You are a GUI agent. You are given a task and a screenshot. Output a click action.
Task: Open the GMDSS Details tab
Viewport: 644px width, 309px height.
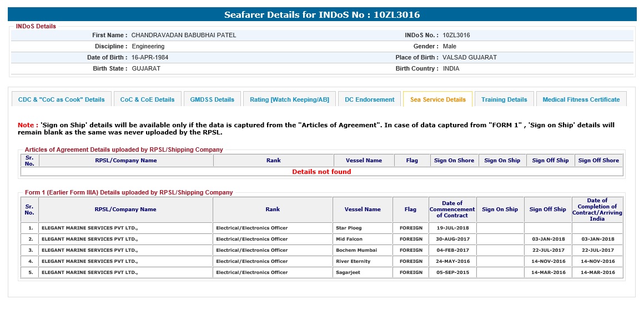(212, 99)
